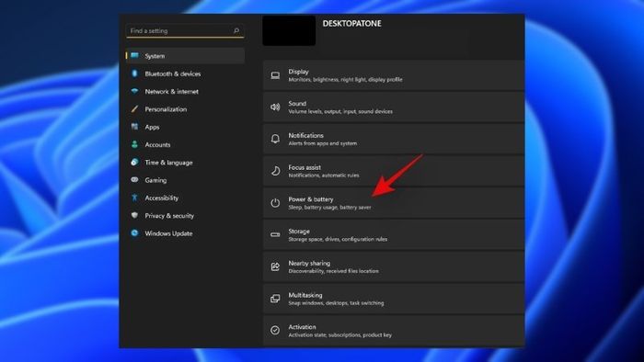Click the Display monitor icon
This screenshot has height=362, width=644.
pos(275,75)
